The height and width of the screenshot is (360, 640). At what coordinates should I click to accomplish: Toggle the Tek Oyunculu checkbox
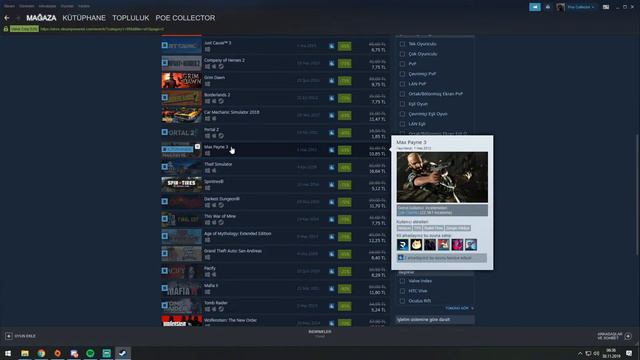coord(402,44)
